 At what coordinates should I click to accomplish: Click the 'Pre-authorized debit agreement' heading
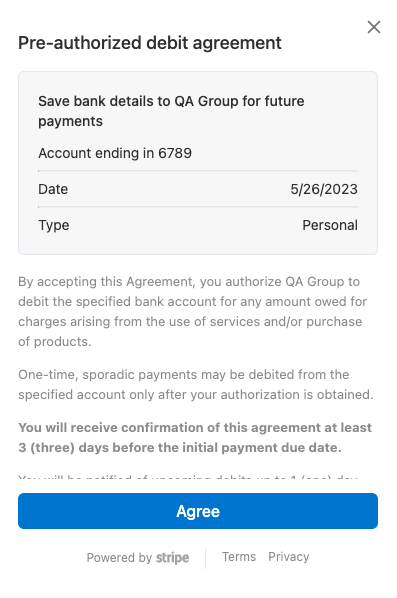click(150, 43)
